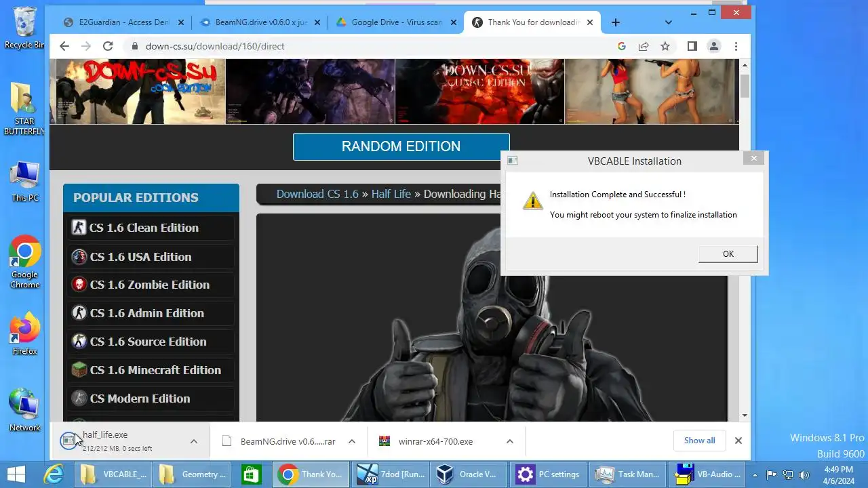Viewport: 868px width, 488px height.
Task: Click OK in VBCABLE Installation dialog
Action: [x=728, y=253]
